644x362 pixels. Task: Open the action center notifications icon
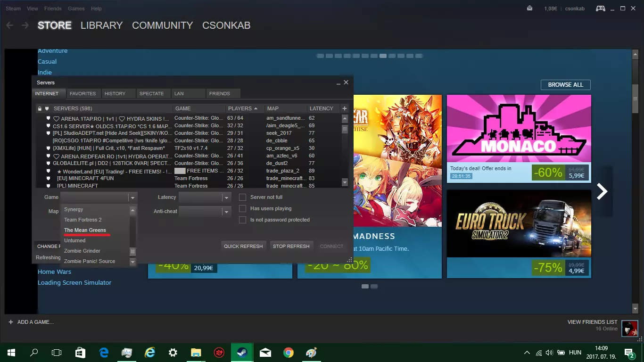629,353
